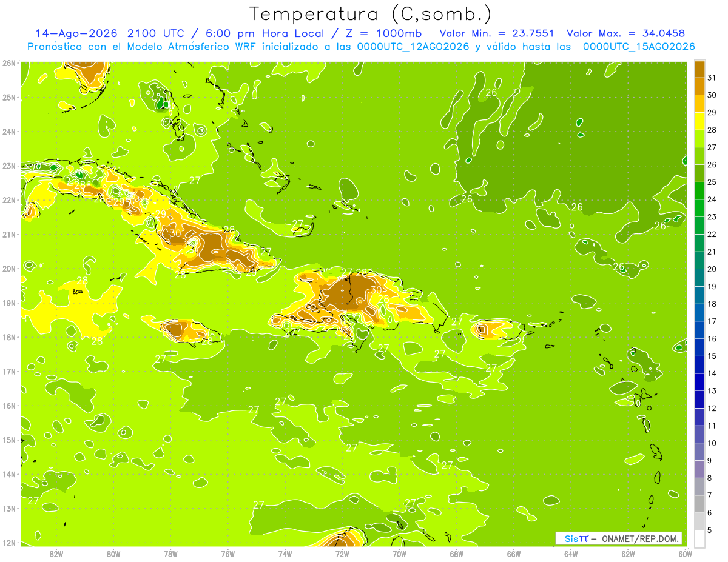Select the "21N" latitude axis label
The image size is (728, 562).
coord(8,235)
